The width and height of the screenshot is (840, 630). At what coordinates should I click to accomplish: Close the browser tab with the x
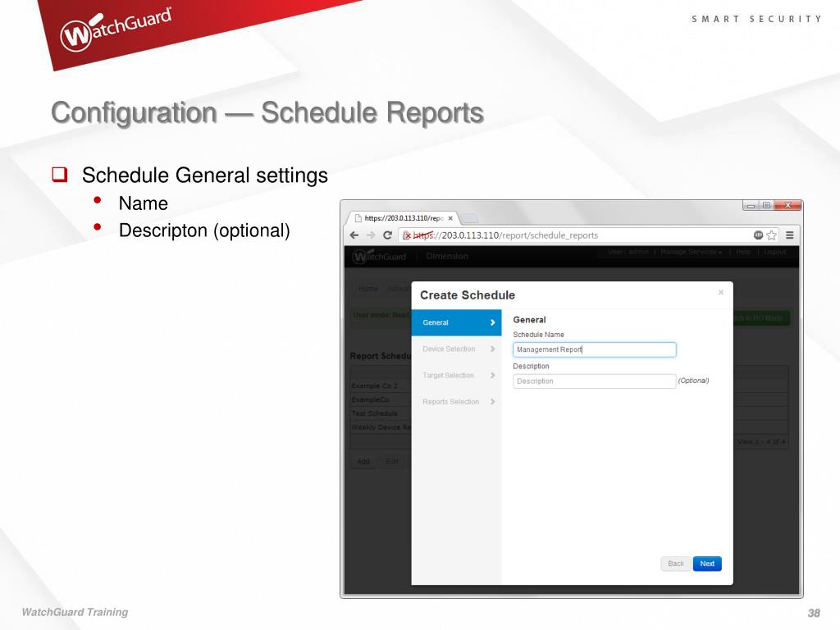tap(450, 218)
